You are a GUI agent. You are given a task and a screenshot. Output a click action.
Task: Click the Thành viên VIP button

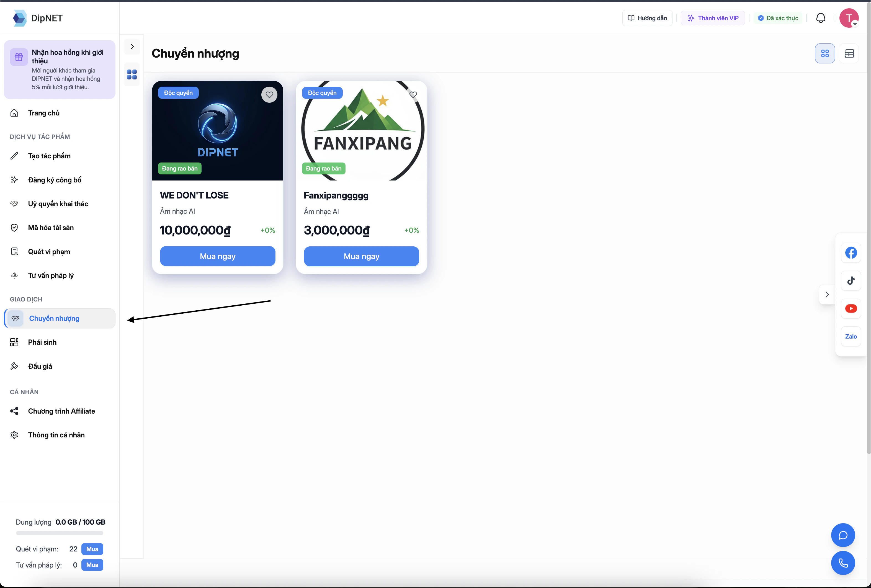point(713,18)
